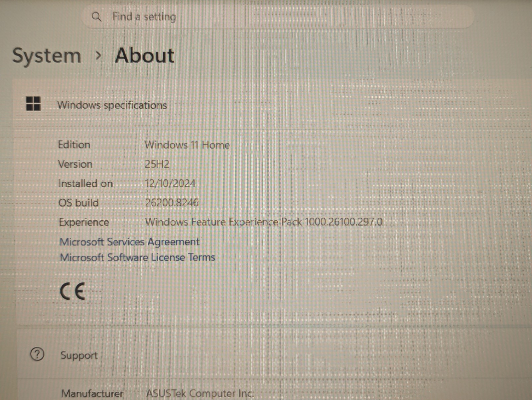Select the ASUSTek Computer Inc. value
532x400 pixels.
click(x=200, y=393)
